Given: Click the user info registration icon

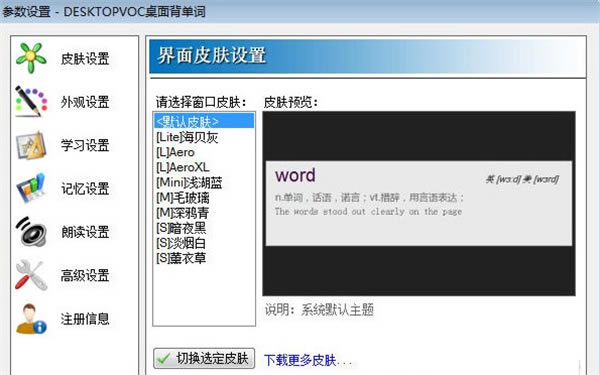Looking at the screenshot, I should [31, 319].
